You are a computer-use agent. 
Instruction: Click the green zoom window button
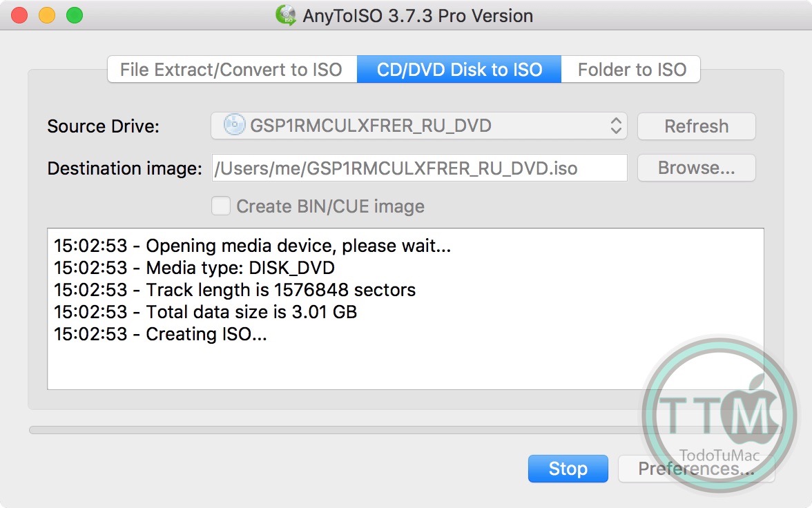(74, 15)
